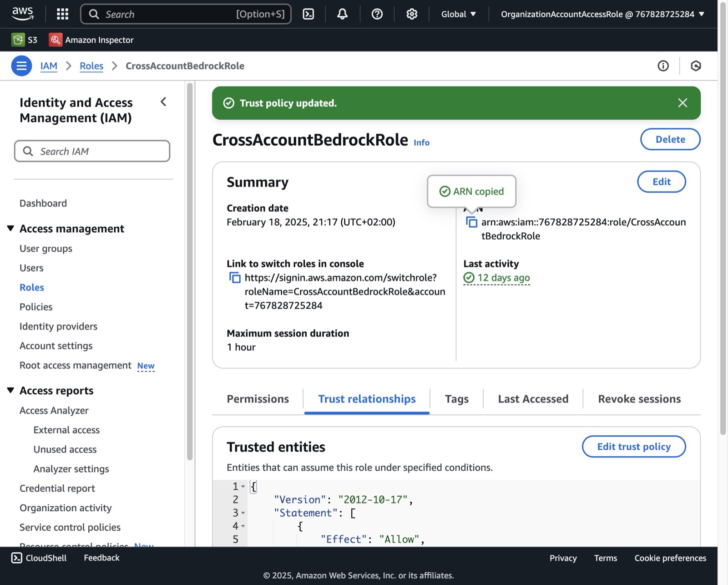Dismiss the Trust policy updated banner

(x=682, y=103)
